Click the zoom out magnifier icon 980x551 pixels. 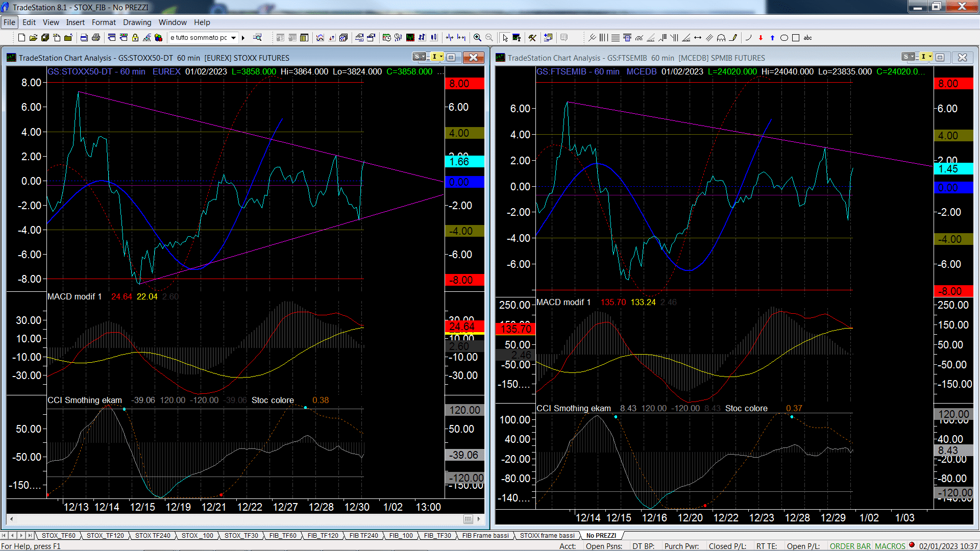pyautogui.click(x=489, y=38)
